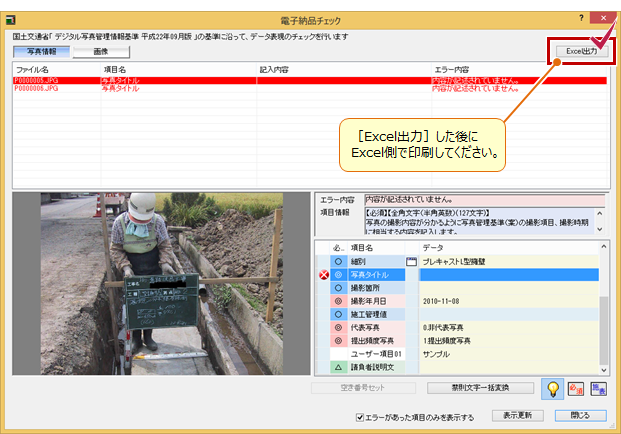Click the プレキャストL型擁壁 data value
Image resolution: width=621 pixels, height=434 pixels.
click(x=453, y=261)
